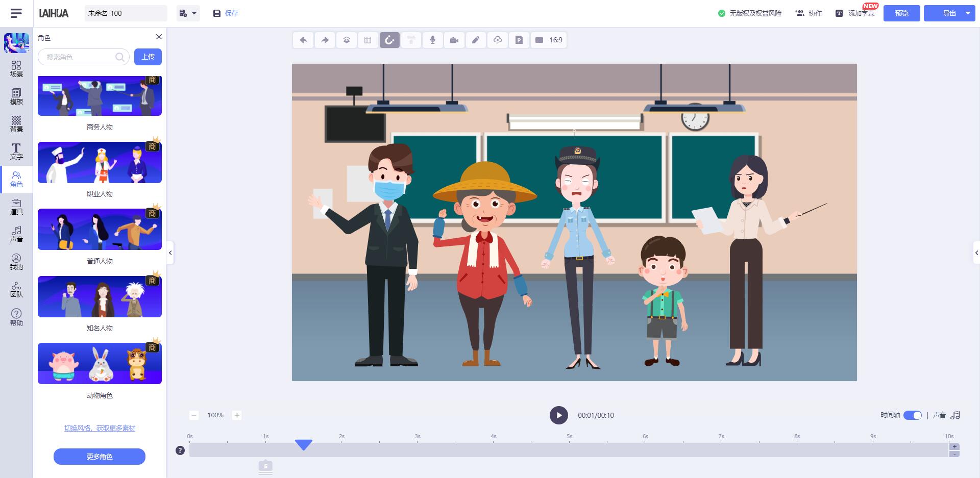
Task: Open the file options dropdown beside project name
Action: pos(188,13)
